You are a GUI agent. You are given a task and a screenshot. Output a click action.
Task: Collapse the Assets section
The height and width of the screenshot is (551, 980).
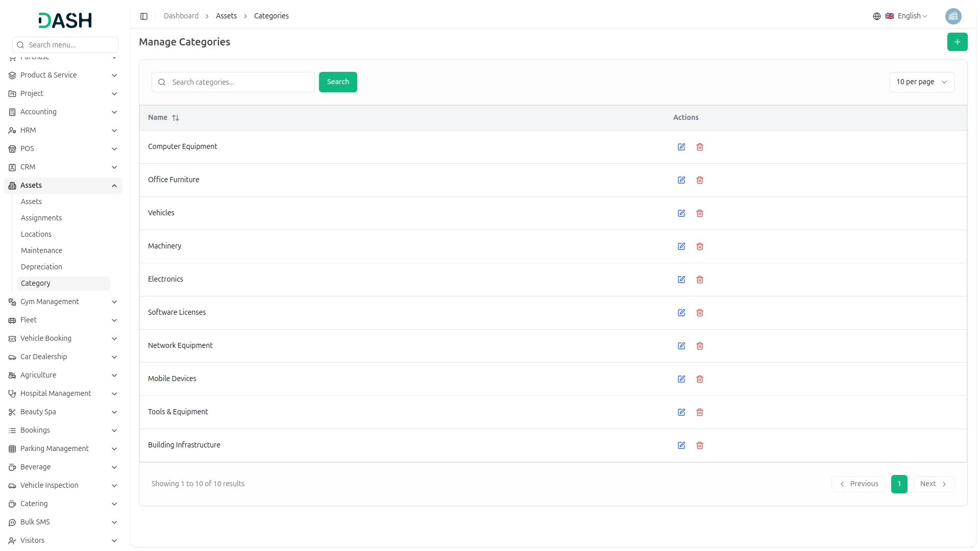pyautogui.click(x=63, y=185)
